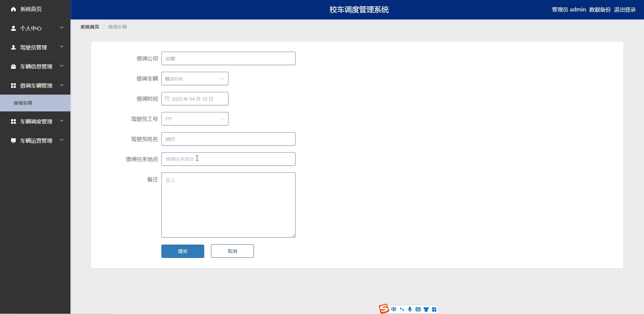This screenshot has width=644, height=314.
Task: Click the 借调车辆 breadcrumb text
Action: 117,27
